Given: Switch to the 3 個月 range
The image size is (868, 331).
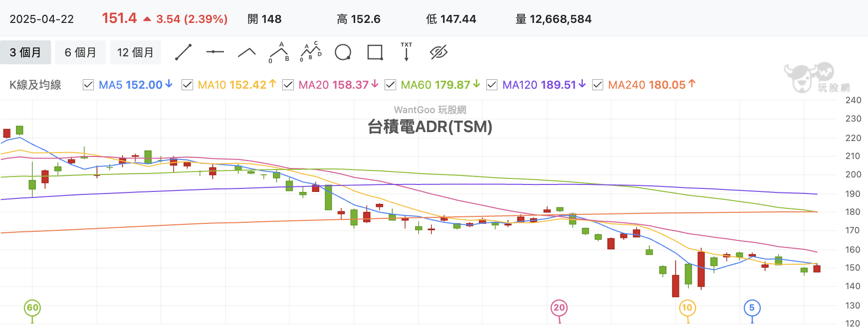Looking at the screenshot, I should point(25,52).
